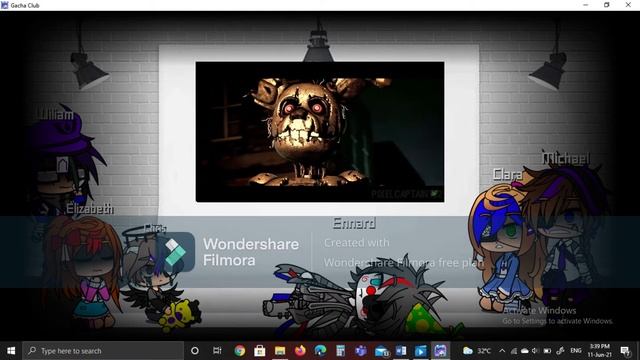Image resolution: width=640 pixels, height=360 pixels.
Task: Open Microsoft Word from the taskbar
Action: [401, 351]
